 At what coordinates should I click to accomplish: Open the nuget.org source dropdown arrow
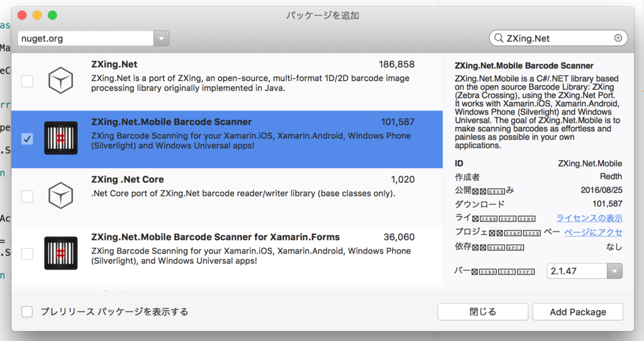[x=162, y=38]
